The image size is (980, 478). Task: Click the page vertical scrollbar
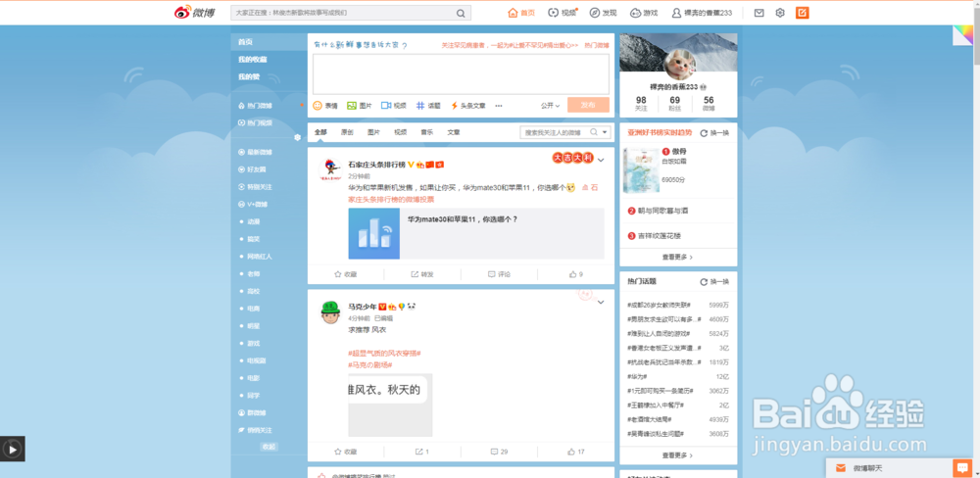click(976, 239)
